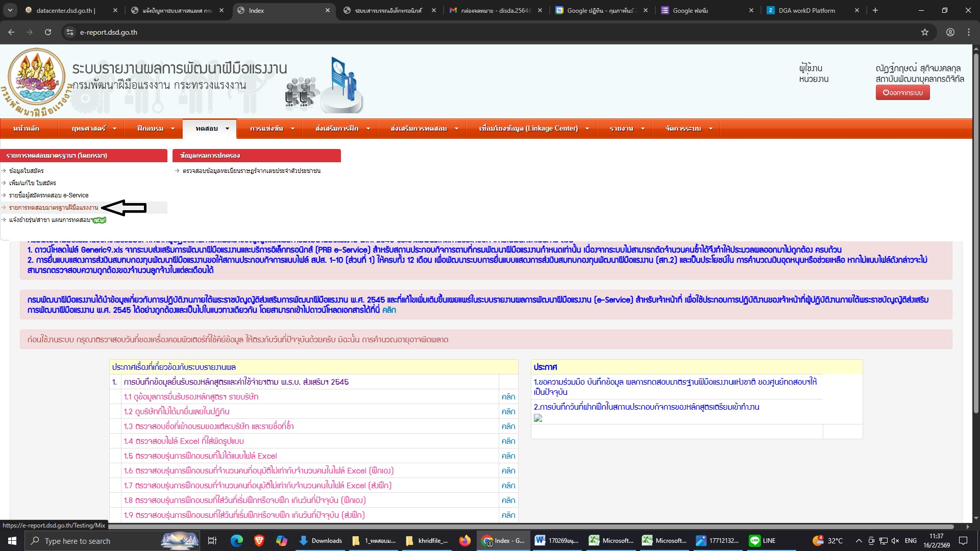
Task: Click คลิก link for item 1.4
Action: tap(508, 441)
